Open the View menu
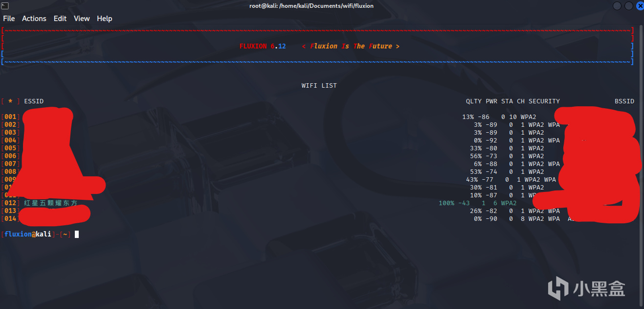Screen dimensions: 644x309 [82, 19]
